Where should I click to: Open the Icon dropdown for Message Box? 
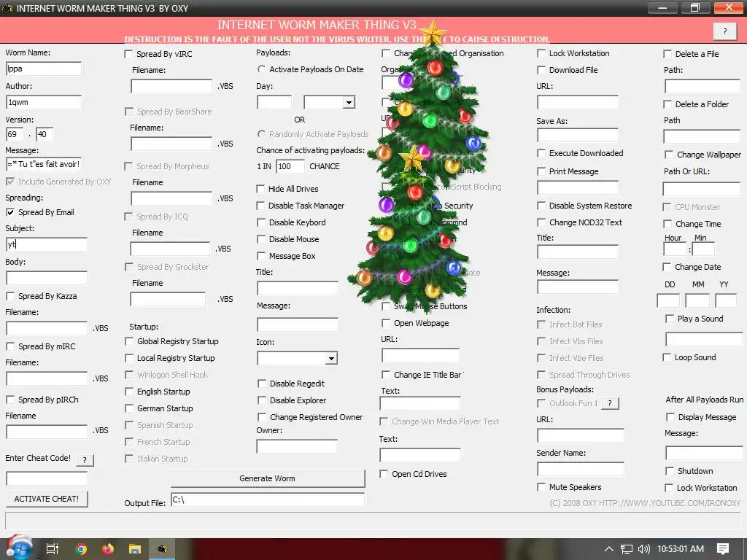click(x=332, y=359)
